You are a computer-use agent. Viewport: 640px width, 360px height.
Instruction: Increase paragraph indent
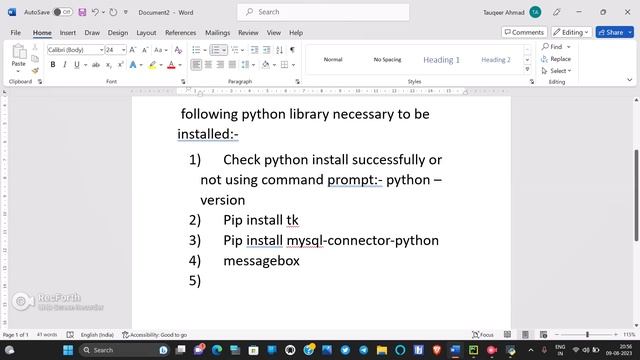(x=267, y=50)
